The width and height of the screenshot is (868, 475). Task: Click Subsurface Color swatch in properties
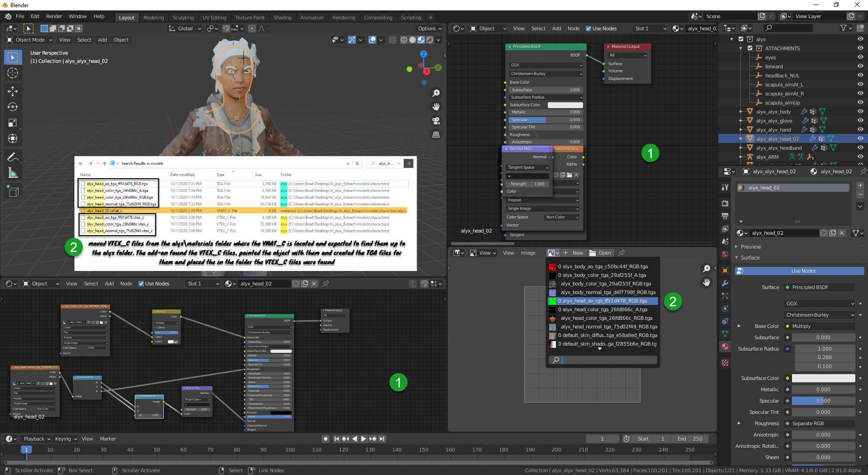823,378
